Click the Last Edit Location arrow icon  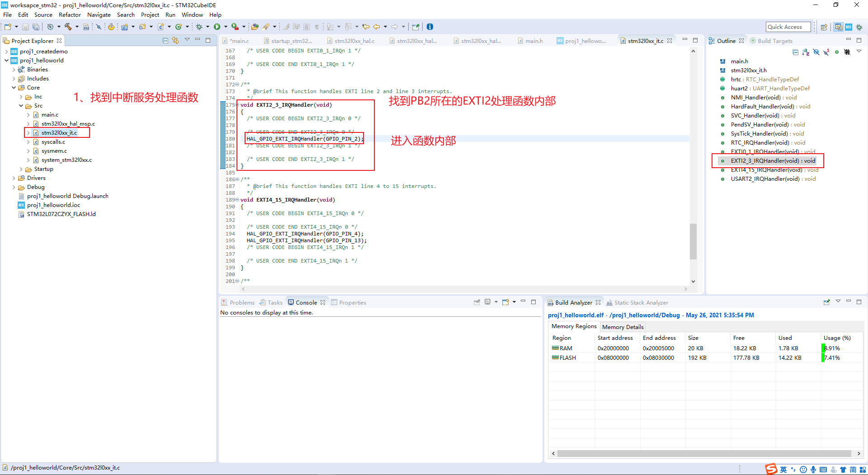point(366,27)
